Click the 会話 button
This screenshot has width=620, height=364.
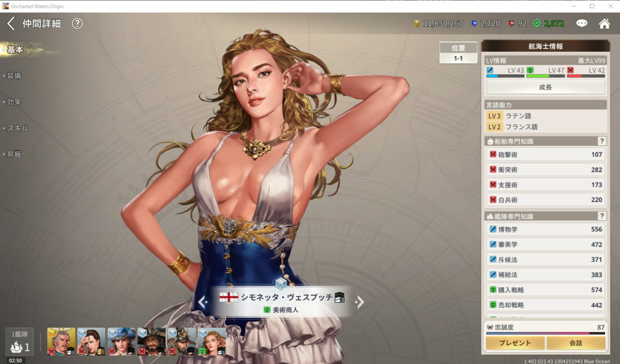(x=576, y=343)
